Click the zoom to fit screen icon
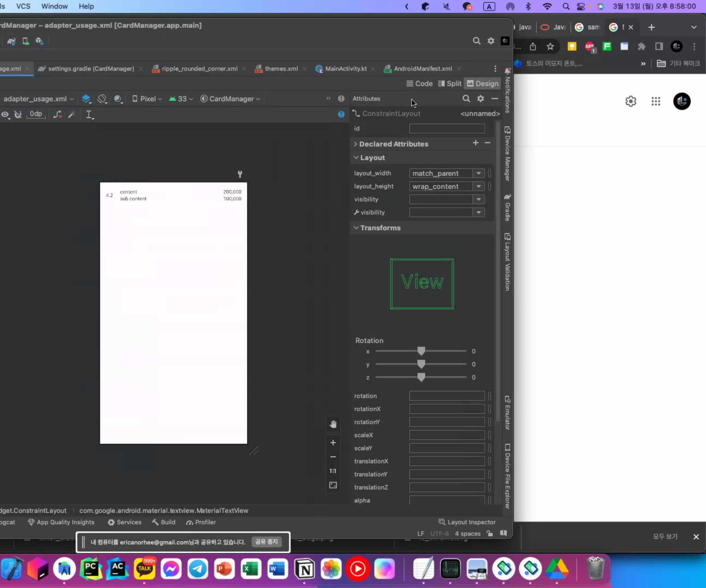706x588 pixels. [x=333, y=485]
